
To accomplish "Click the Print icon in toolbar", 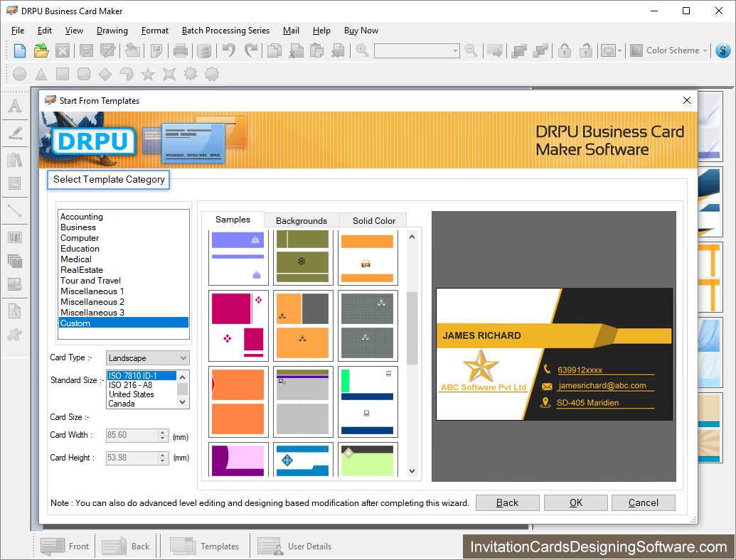I will point(180,50).
